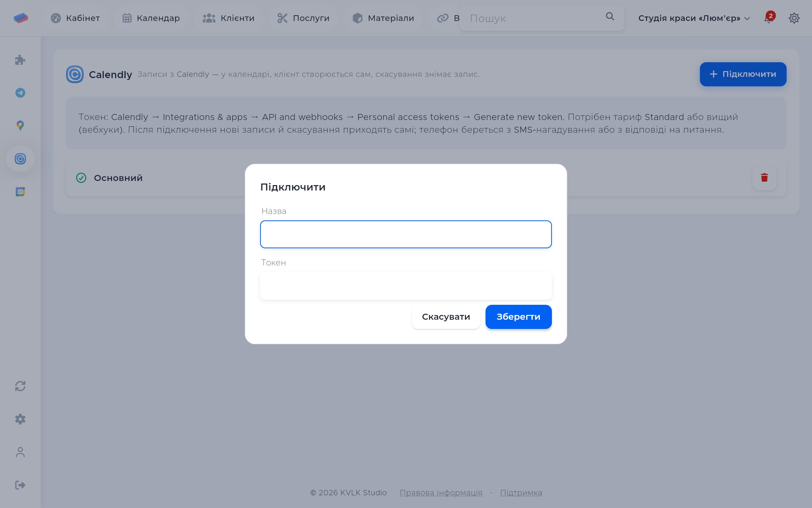Click the search magnifier icon
The width and height of the screenshot is (812, 508).
click(x=610, y=17)
